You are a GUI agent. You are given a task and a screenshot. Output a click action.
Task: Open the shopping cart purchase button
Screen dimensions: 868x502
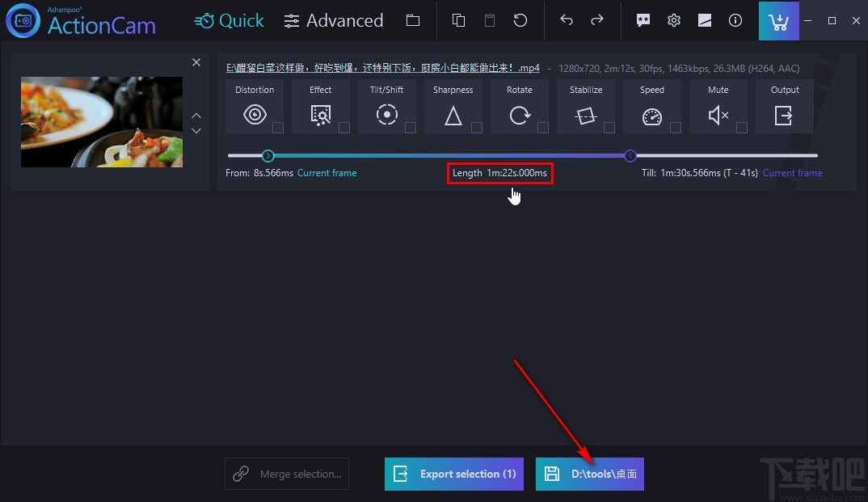tap(779, 21)
